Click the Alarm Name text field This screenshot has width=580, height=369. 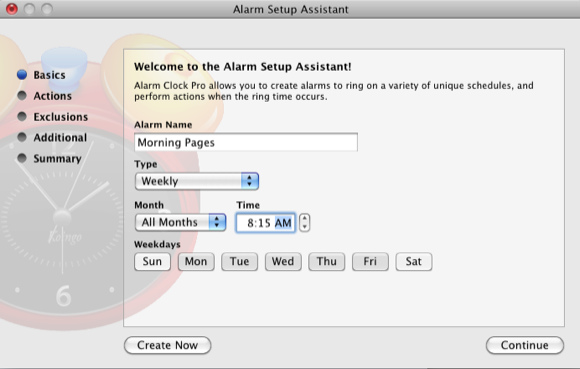[x=246, y=142]
